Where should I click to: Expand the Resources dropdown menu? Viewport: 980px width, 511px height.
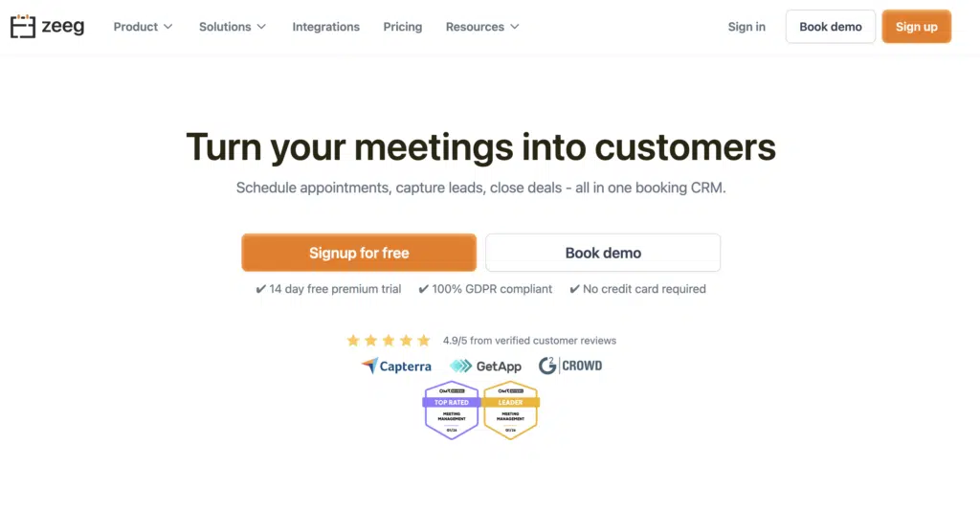click(x=482, y=27)
